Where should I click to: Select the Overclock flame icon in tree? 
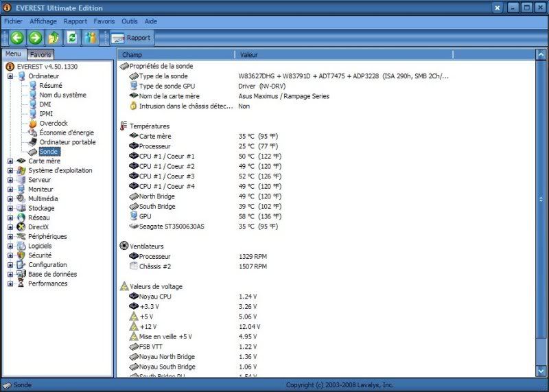(x=33, y=124)
